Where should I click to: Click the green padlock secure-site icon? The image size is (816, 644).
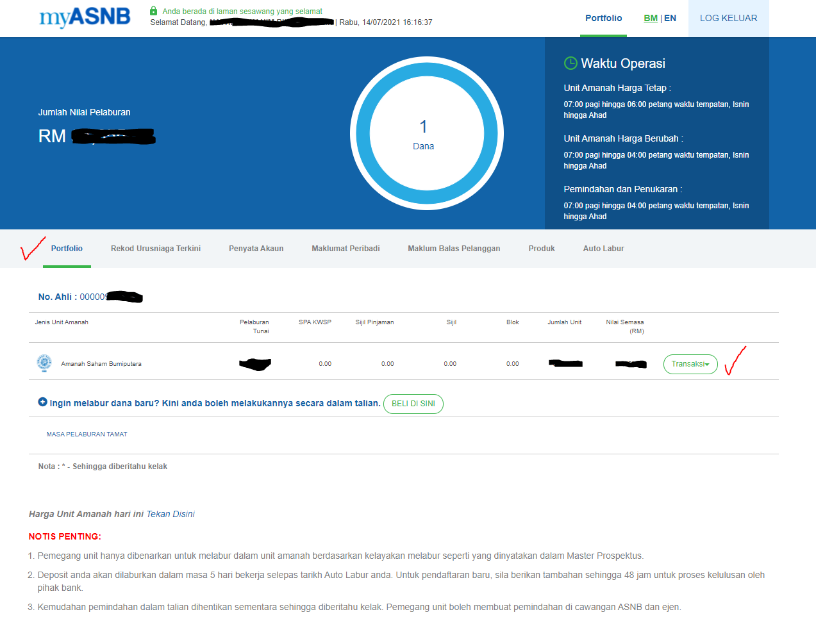153,11
